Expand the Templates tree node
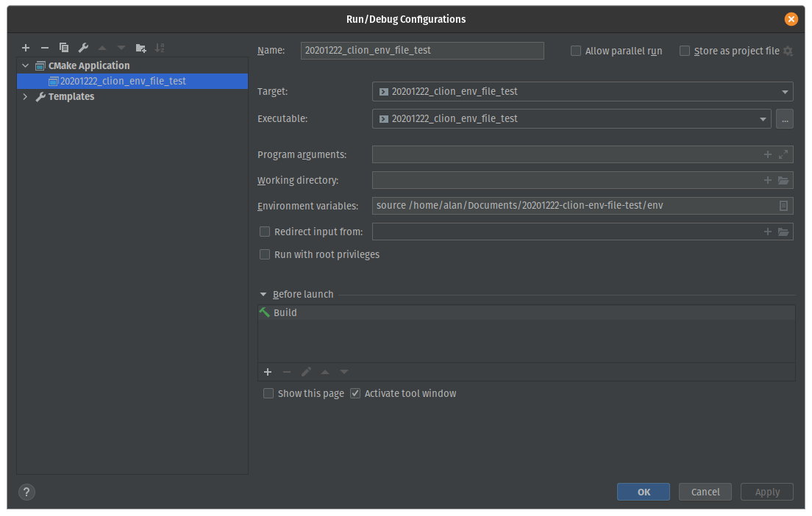The height and width of the screenshot is (516, 812). pos(26,96)
